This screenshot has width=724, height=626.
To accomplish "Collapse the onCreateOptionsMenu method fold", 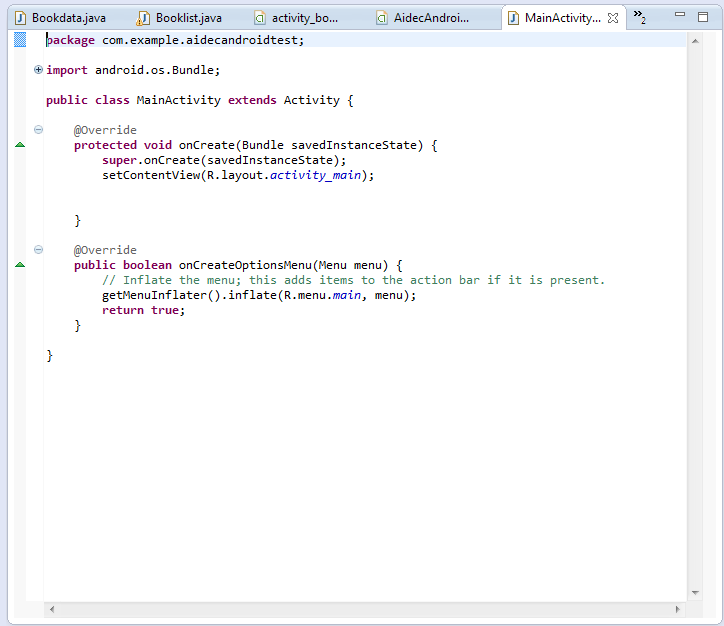I will (38, 250).
